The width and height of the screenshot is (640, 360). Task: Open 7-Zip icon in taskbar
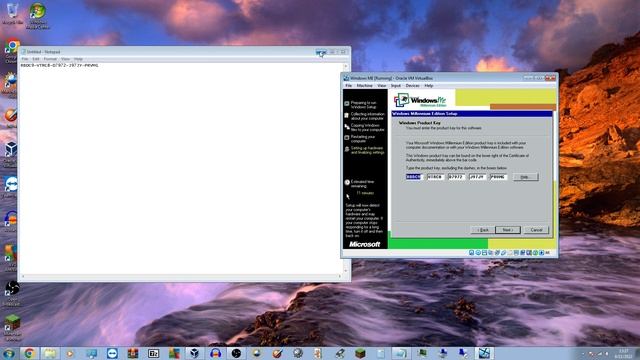tap(153, 353)
